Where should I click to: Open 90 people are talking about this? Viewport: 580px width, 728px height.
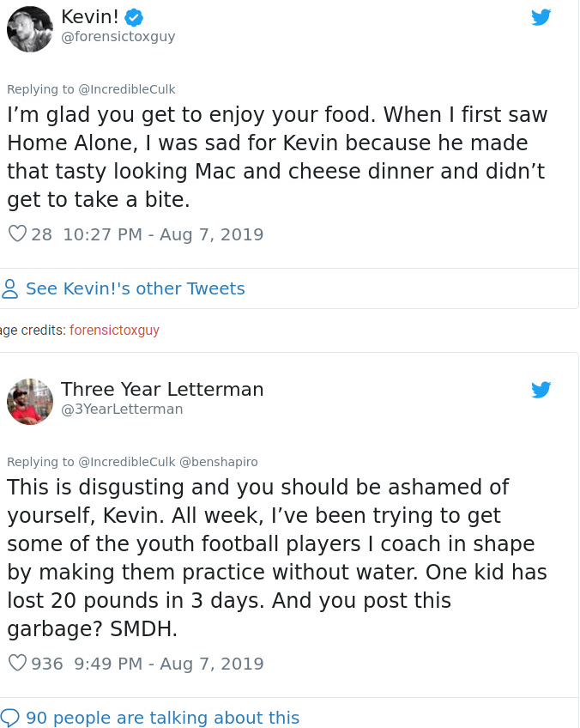click(162, 718)
